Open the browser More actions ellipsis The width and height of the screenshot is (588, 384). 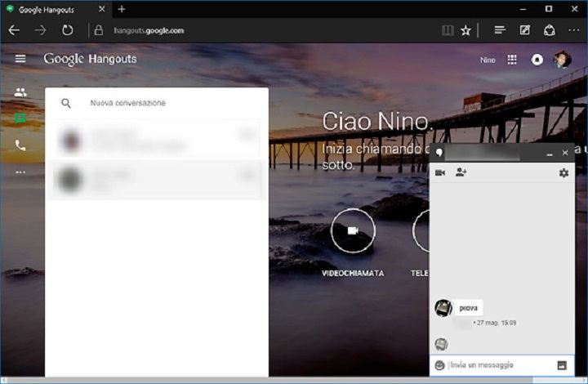(574, 30)
